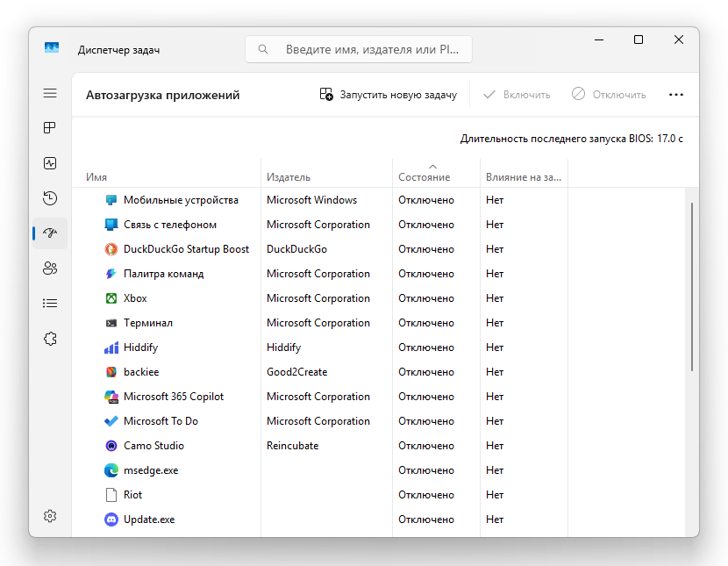Open the Services page in sidebar
This screenshot has width=728, height=566.
coord(50,339)
